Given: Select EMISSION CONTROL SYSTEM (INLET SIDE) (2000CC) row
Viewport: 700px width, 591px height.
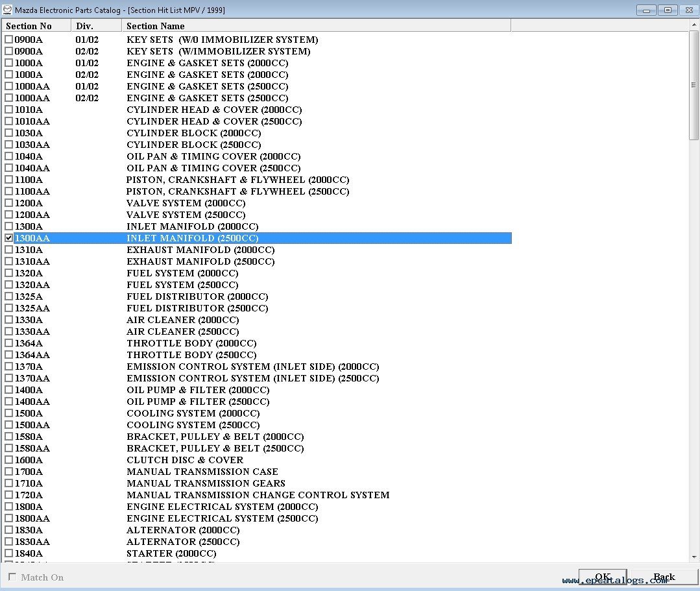Looking at the screenshot, I should [257, 367].
